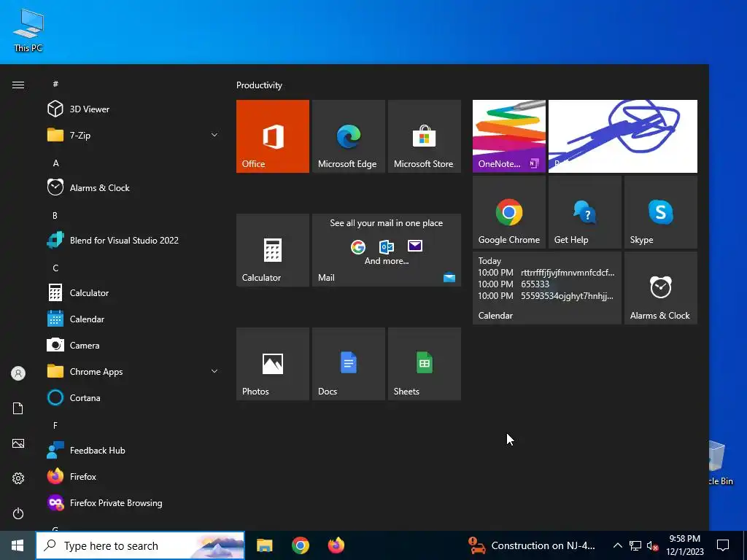Open Chrome from the taskbar
This screenshot has width=747, height=560.
click(300, 545)
